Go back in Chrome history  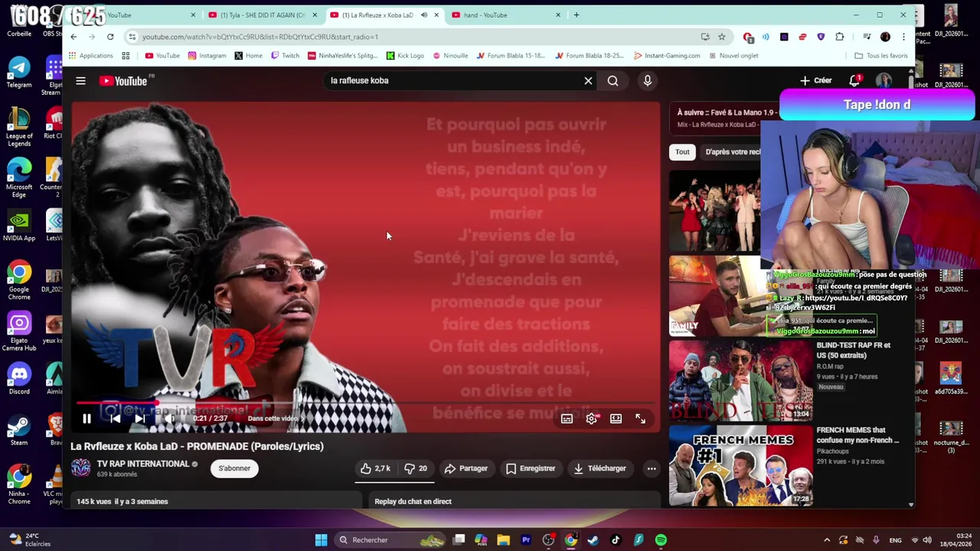coord(73,37)
